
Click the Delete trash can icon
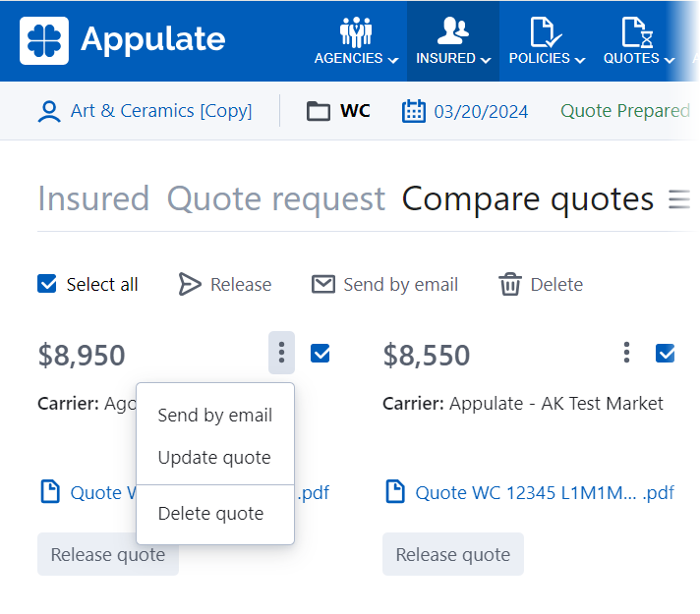pyautogui.click(x=509, y=285)
